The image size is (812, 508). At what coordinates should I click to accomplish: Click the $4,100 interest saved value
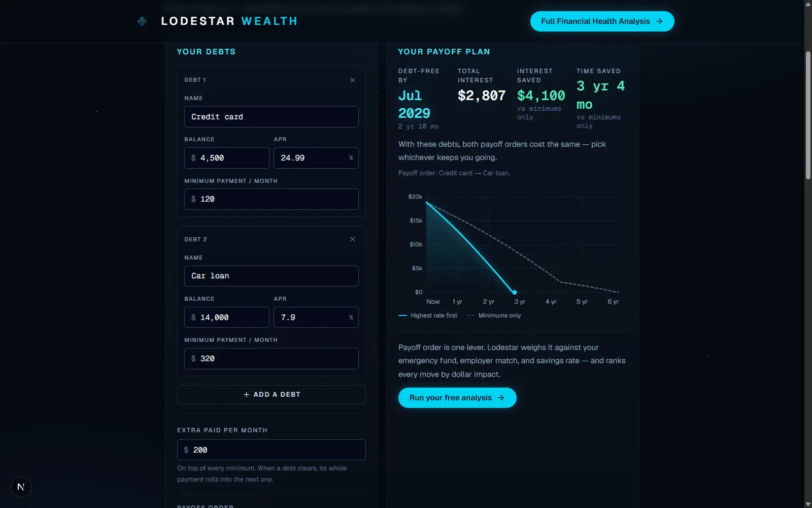(541, 96)
